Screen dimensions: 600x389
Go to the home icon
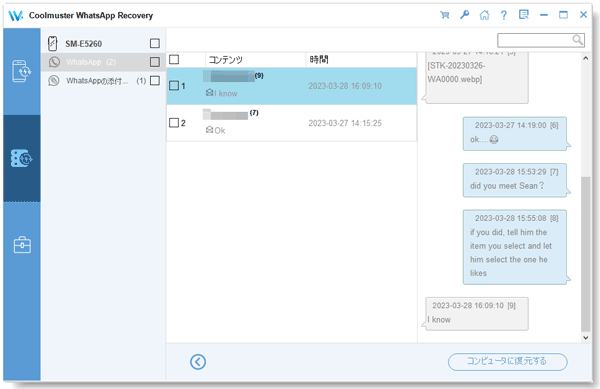[484, 15]
